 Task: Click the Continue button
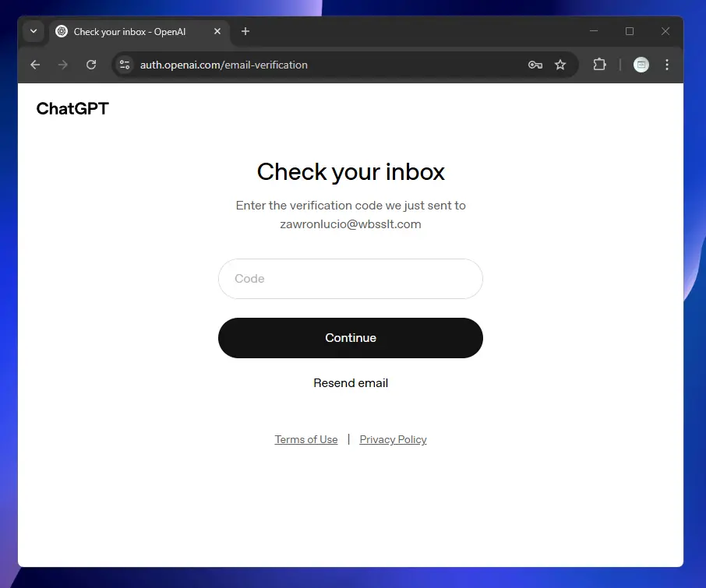click(351, 338)
